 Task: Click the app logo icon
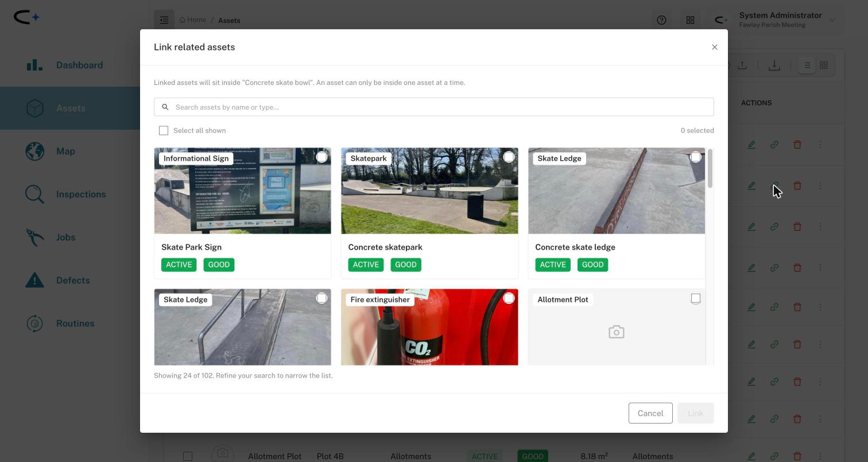(x=26, y=17)
